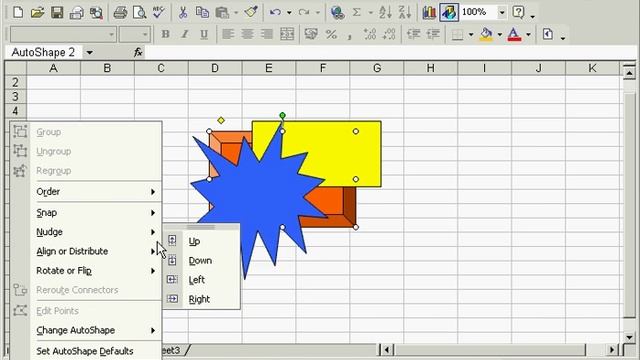Apply the Fill Color paint bucket

[x=486, y=34]
